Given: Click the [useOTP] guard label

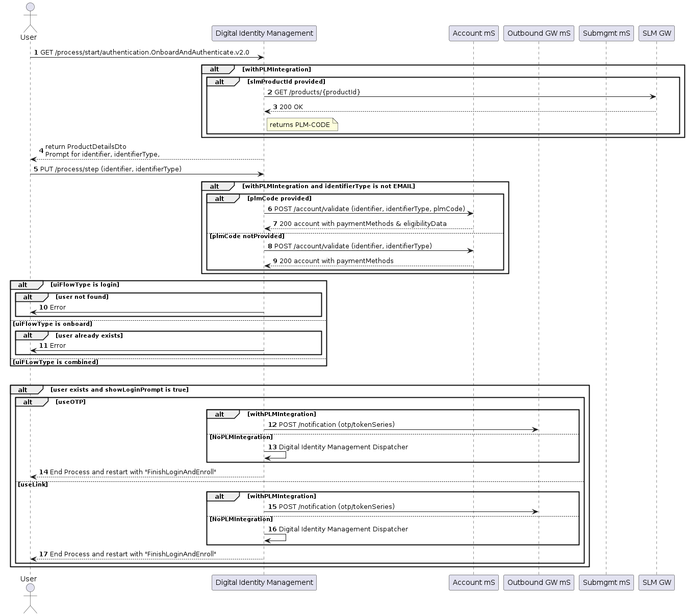Looking at the screenshot, I should [70, 402].
